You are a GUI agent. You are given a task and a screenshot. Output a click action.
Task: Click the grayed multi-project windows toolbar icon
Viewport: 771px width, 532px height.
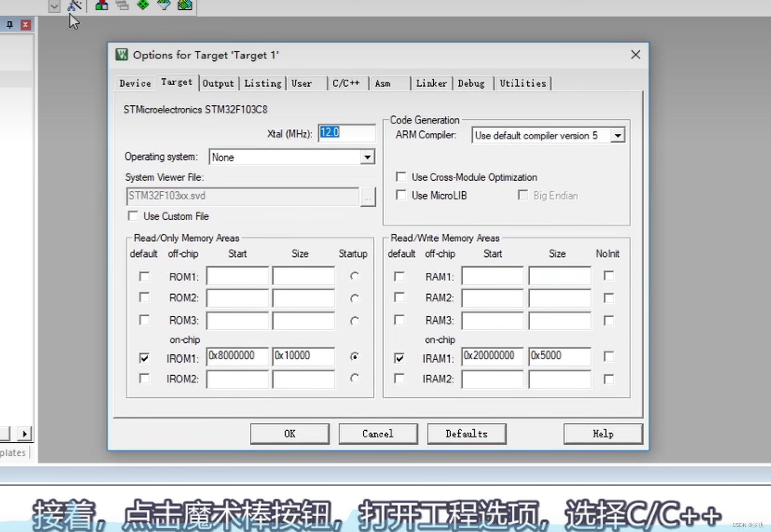(122, 5)
